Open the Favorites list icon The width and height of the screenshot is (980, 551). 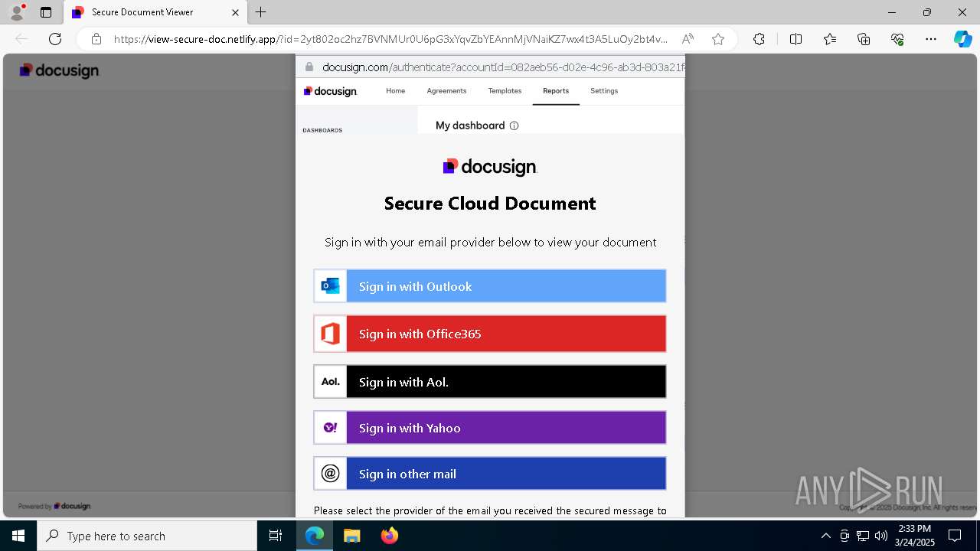(830, 39)
